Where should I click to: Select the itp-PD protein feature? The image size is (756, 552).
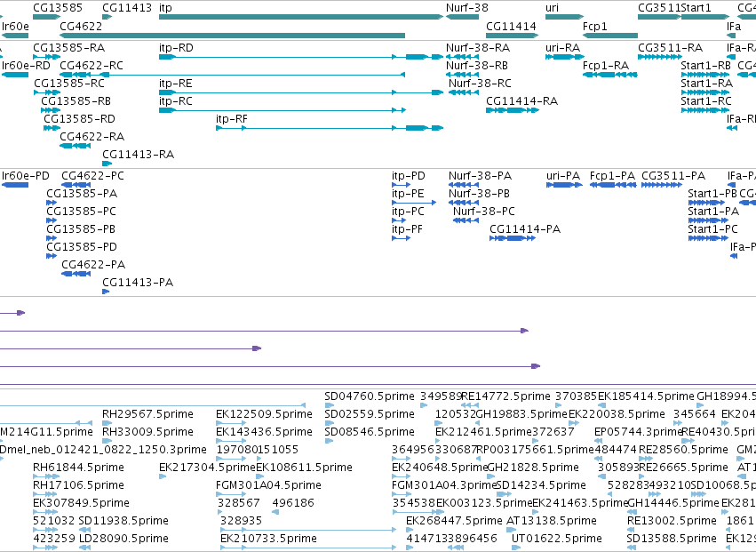402,185
